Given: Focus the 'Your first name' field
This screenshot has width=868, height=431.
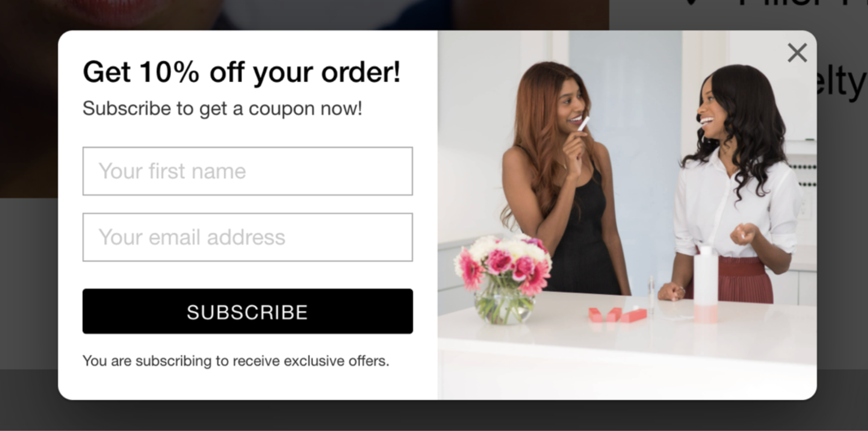Looking at the screenshot, I should click(x=248, y=171).
